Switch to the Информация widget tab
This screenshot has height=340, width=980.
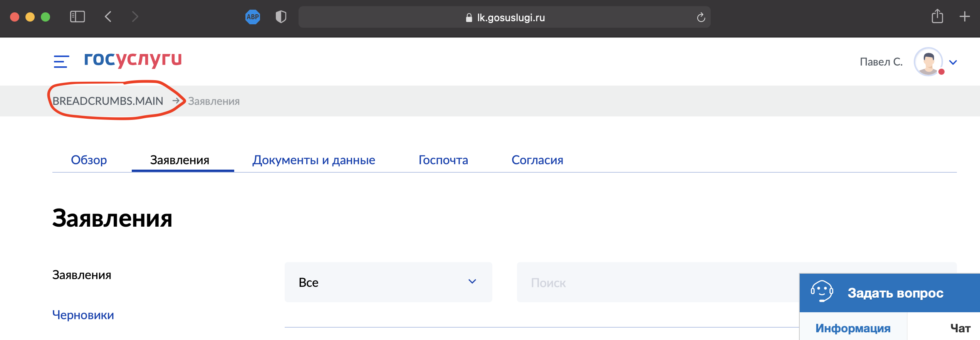pos(853,328)
